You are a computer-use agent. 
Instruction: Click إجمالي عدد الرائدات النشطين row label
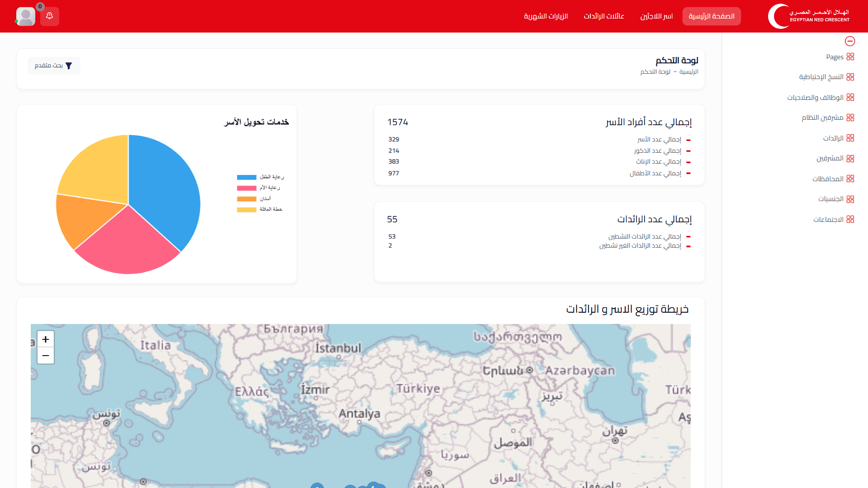645,236
